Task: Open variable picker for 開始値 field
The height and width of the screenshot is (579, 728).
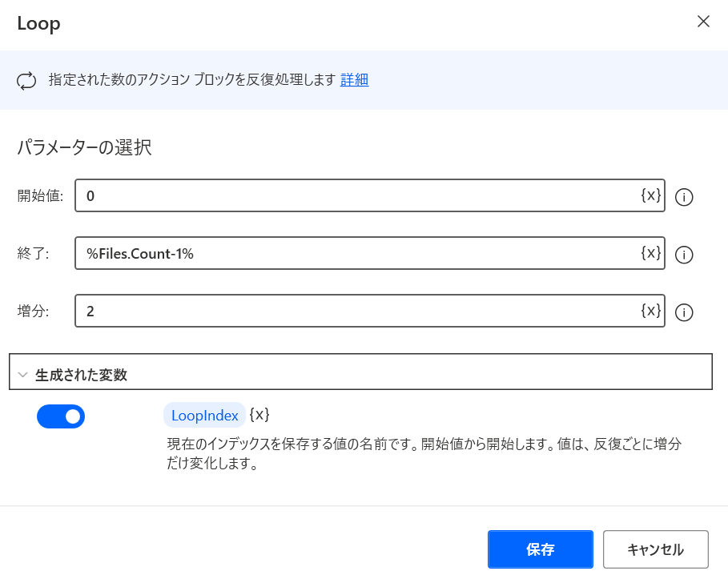Action: [651, 195]
